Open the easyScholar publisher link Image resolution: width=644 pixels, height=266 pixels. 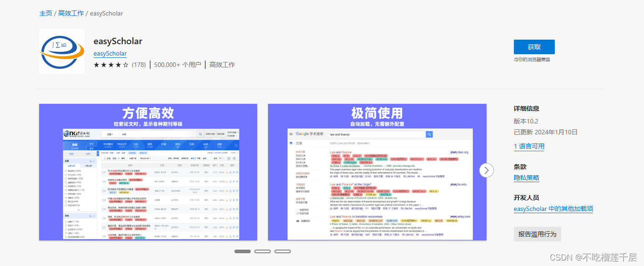click(110, 53)
